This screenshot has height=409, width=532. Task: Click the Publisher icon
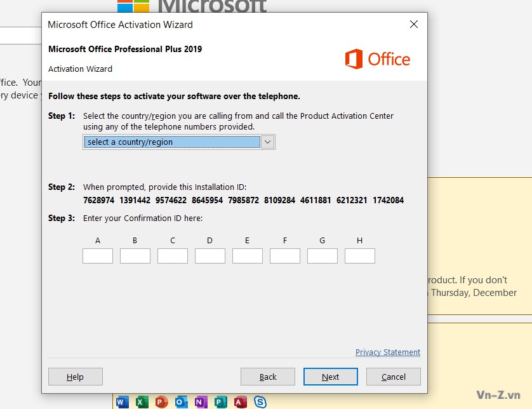[x=221, y=401]
